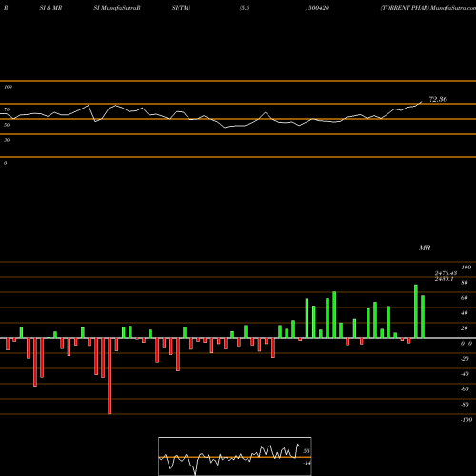Click the (5,5 parameter text in the header
This screenshot has width=476, height=476.
(245, 8)
